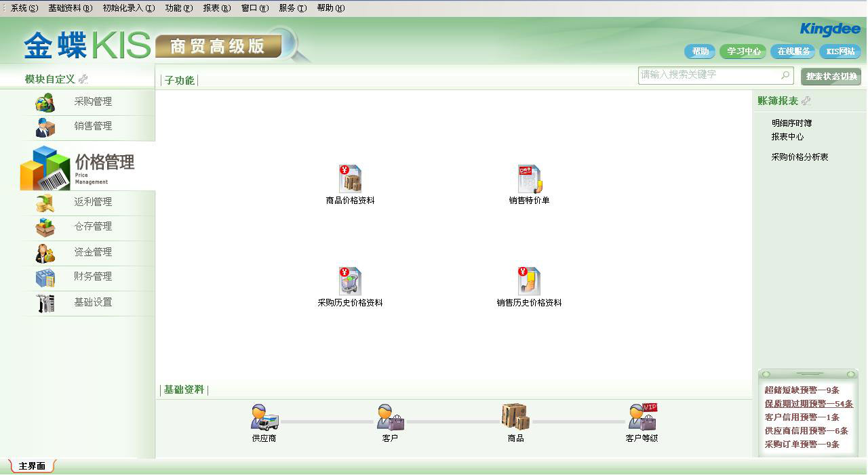Open the 基础设置 tools icon
Screen dimensions: 868x475
point(45,303)
